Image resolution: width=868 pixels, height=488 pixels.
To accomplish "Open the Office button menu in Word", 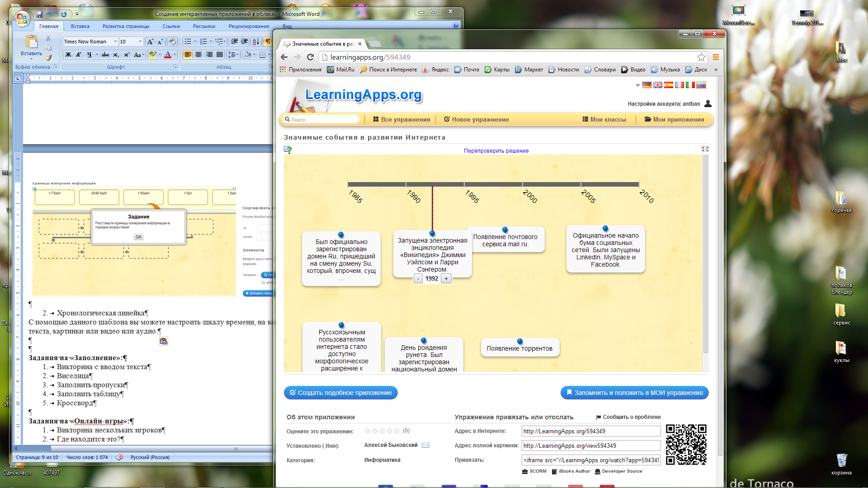I will pos(22,18).
